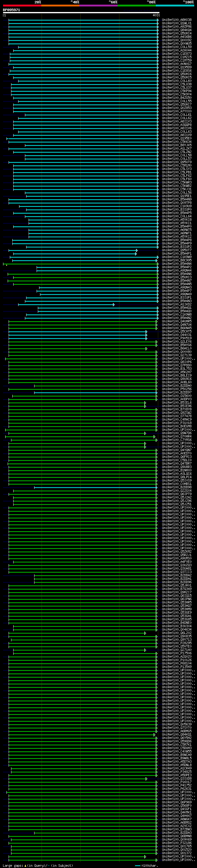Select the UniRef100_B8C995 label
Screen dimensions: 197x868
point(176,260)
